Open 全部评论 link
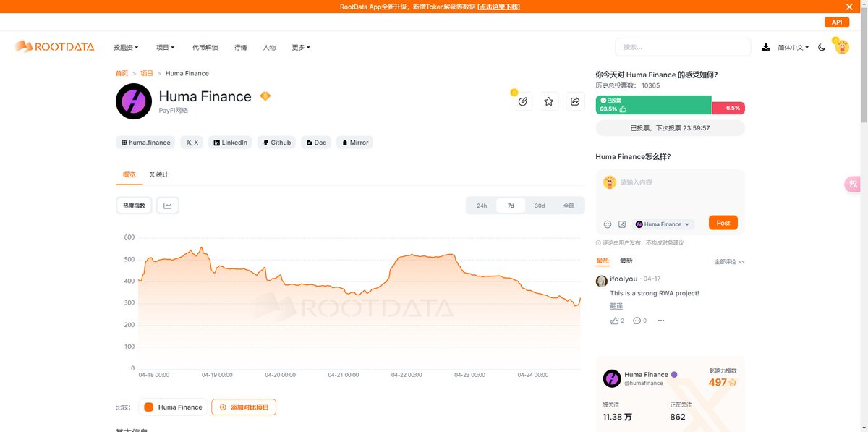868x432 pixels. click(x=729, y=261)
